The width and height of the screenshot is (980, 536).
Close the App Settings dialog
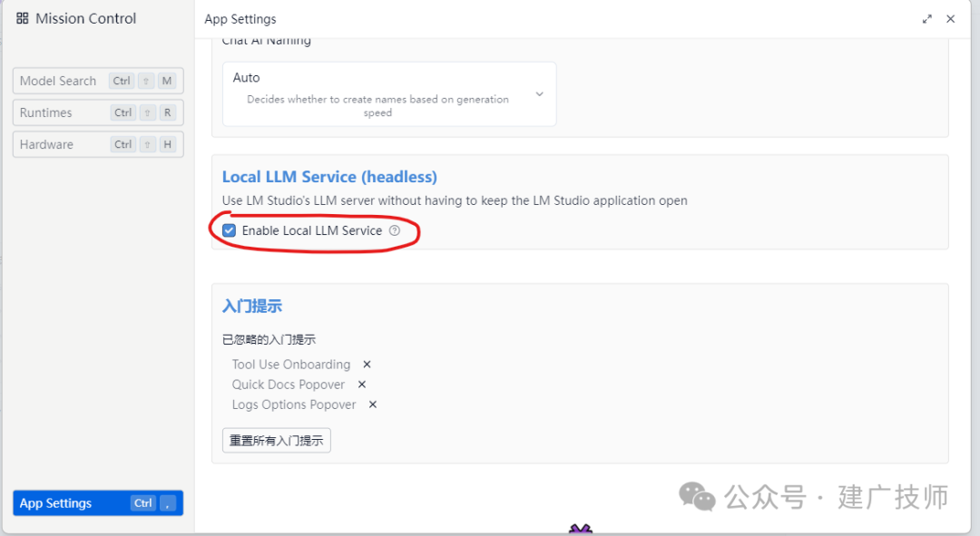pos(951,19)
